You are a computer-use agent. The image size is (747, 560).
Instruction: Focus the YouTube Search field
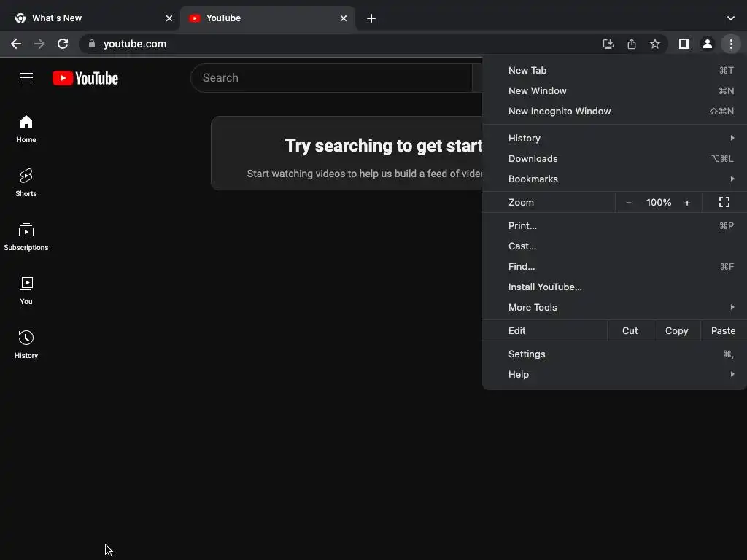(331, 77)
